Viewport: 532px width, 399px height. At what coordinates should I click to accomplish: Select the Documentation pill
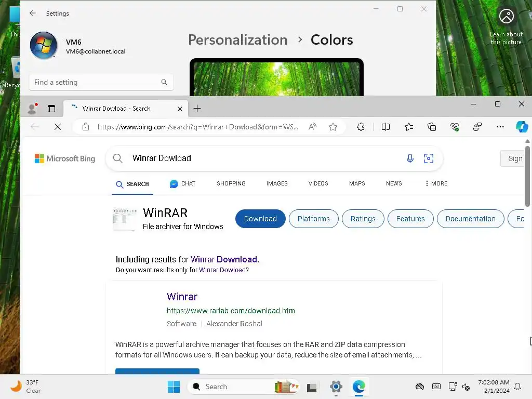(x=470, y=219)
